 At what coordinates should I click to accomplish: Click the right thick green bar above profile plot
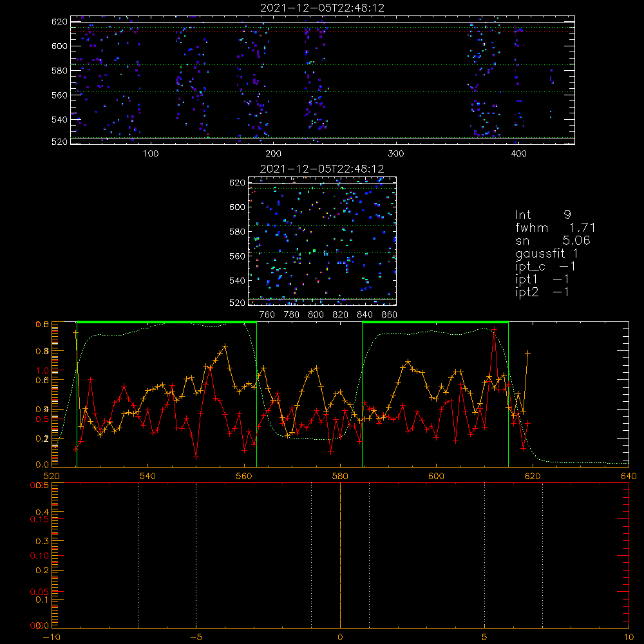coord(435,322)
